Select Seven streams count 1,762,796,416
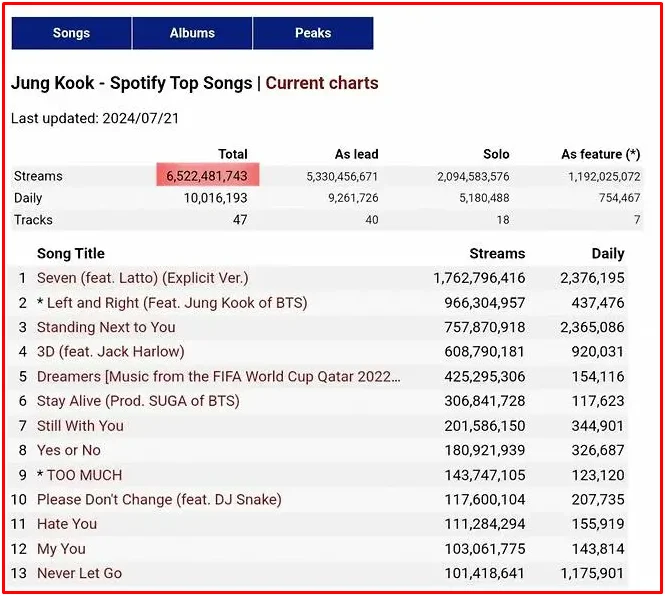This screenshot has width=665, height=596. click(x=479, y=278)
